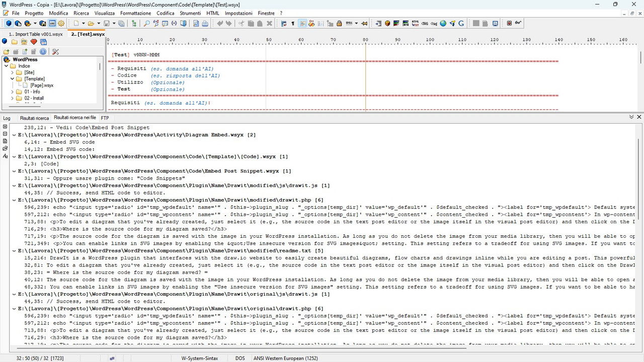Open the dropdown arrow next to save icon

114,23
